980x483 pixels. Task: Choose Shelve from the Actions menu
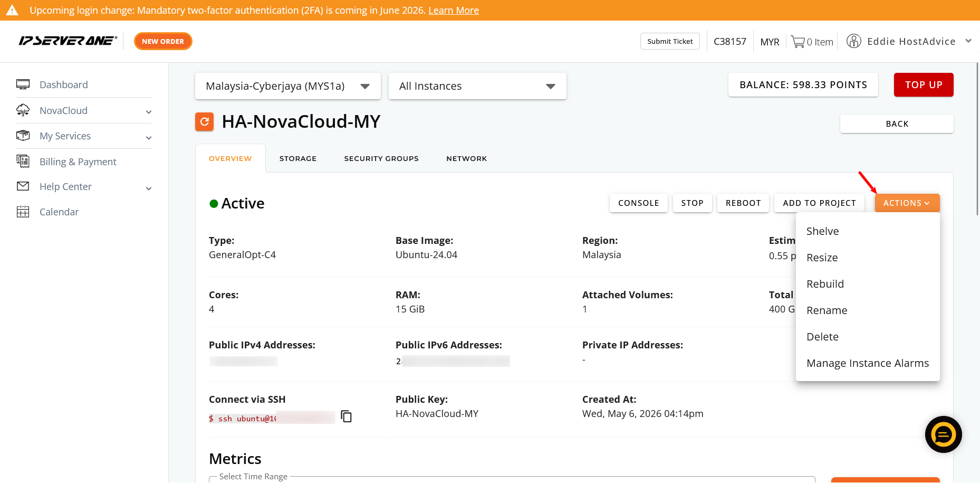(x=868, y=231)
